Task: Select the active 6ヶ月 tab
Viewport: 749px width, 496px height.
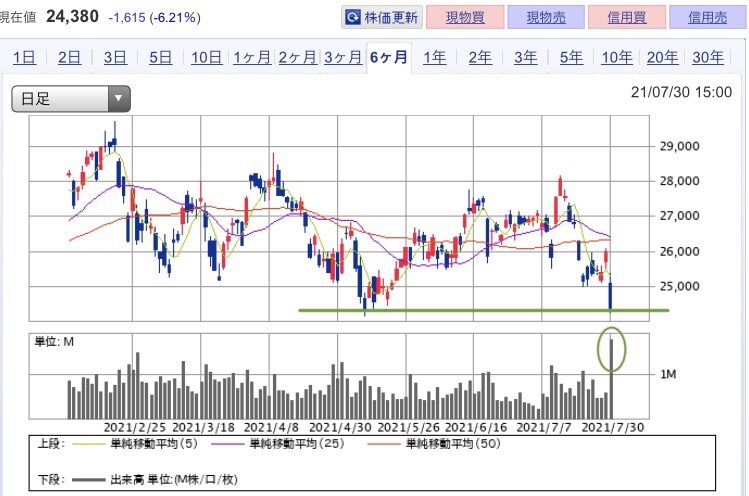Action: click(x=389, y=58)
